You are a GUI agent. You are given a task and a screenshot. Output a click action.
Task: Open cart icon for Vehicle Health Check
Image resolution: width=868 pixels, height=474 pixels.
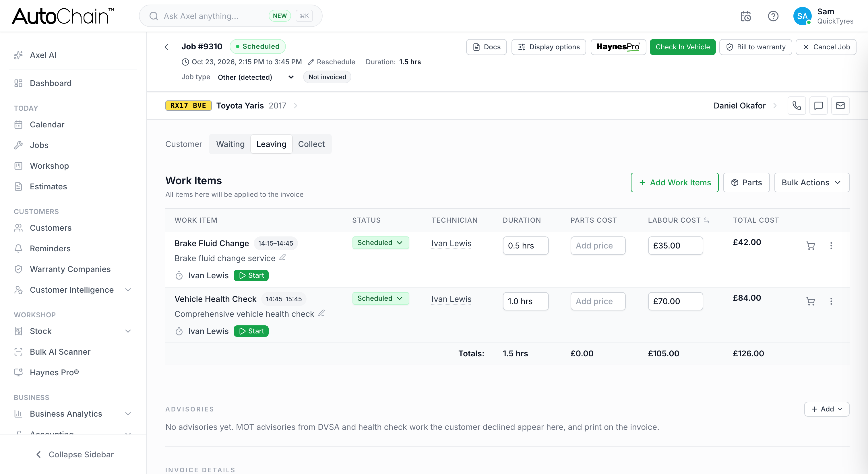coord(810,301)
